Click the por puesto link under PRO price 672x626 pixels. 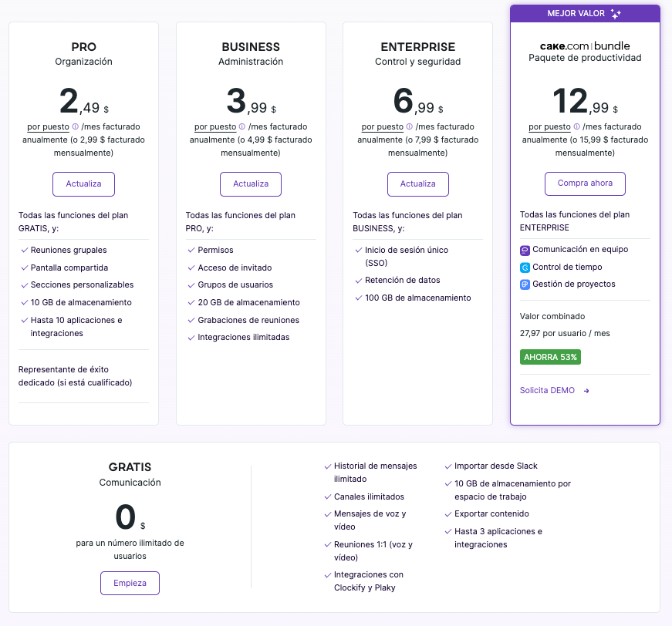(x=48, y=126)
